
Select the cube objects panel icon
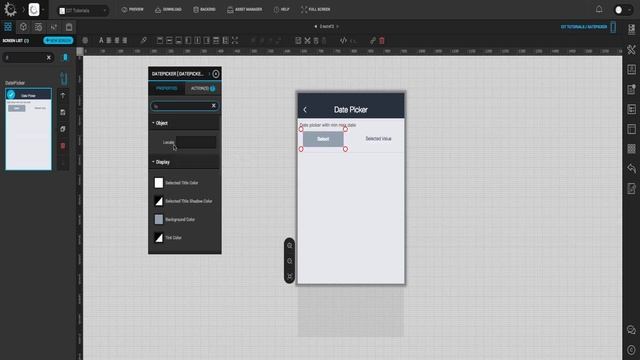23,27
